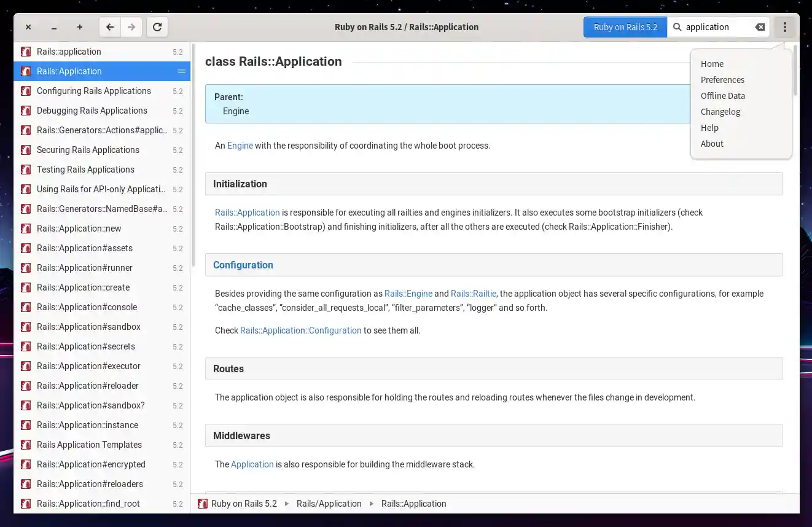Click the chevron after Ruby on Rails 5.2 breadcrumb
This screenshot has width=812, height=527.
point(286,504)
